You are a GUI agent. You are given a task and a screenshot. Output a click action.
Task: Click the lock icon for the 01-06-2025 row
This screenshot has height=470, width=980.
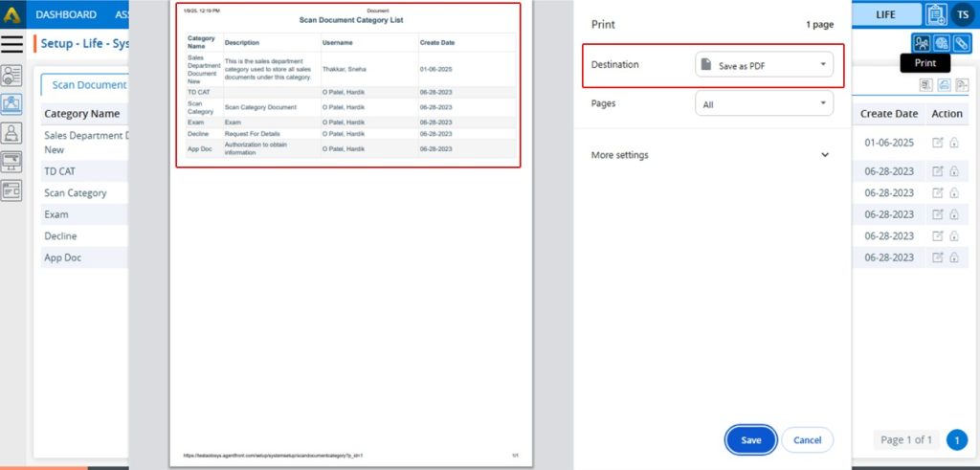954,143
